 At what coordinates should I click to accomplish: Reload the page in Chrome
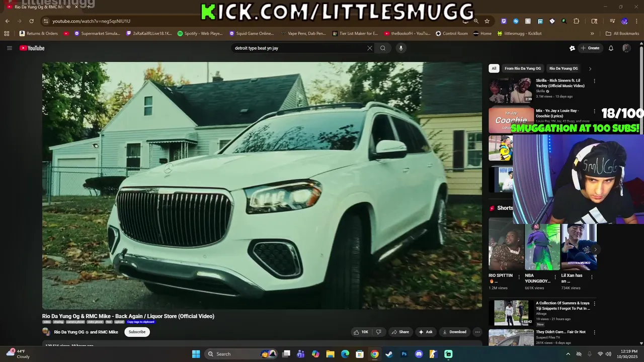(x=31, y=21)
